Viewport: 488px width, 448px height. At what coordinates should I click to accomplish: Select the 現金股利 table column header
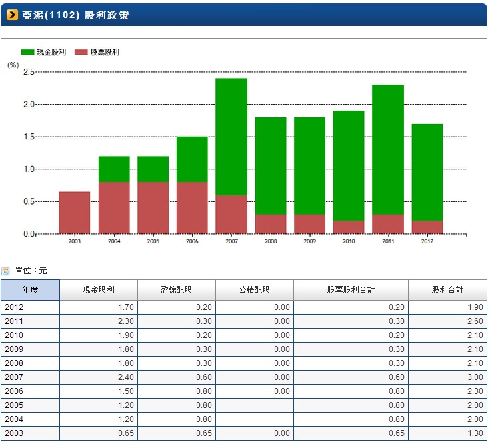pos(99,290)
